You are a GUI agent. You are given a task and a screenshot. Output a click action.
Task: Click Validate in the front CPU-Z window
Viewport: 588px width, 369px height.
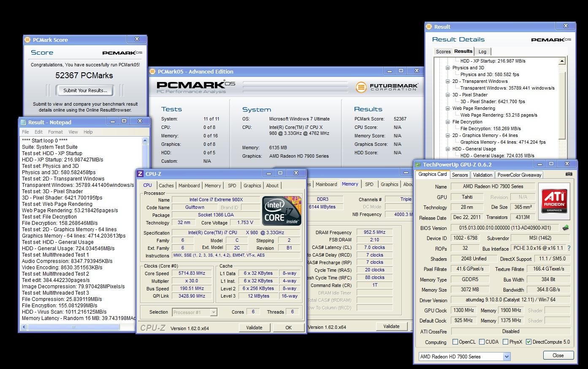(x=254, y=328)
